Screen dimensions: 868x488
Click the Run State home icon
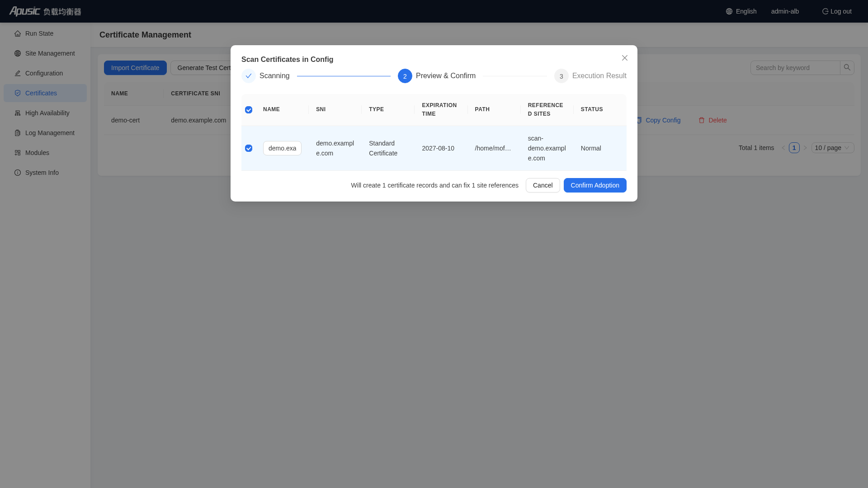pos(18,33)
